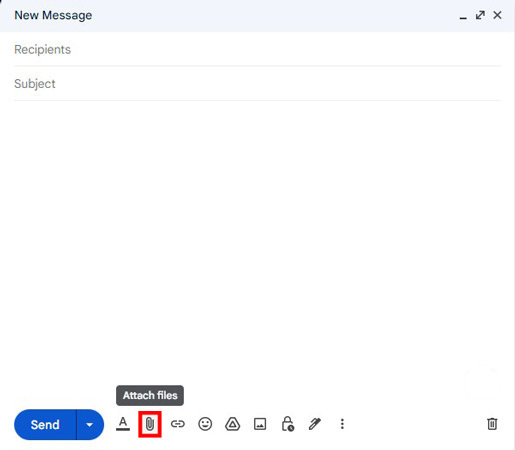Insert files using Google Drive
Screen dimensions: 515x450
click(x=233, y=424)
